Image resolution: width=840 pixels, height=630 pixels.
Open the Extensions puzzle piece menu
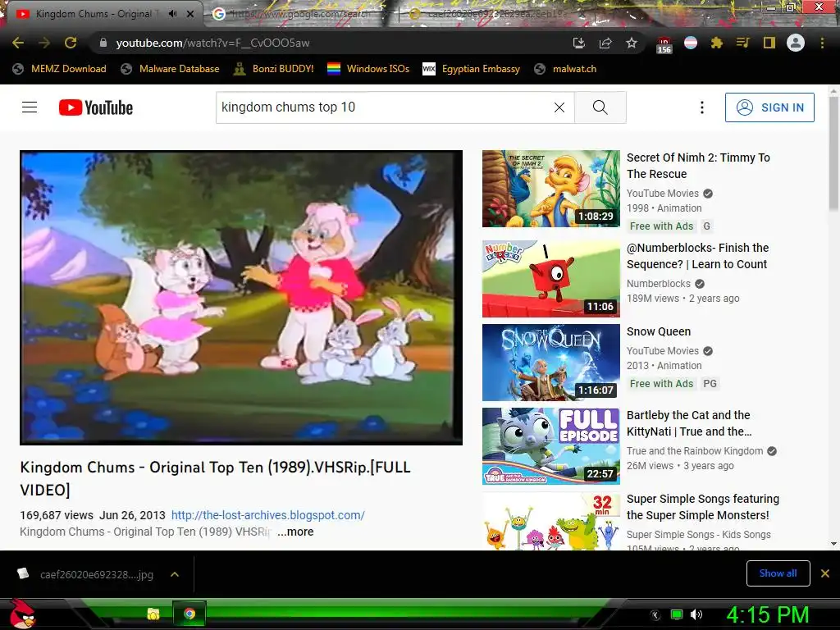(x=717, y=43)
